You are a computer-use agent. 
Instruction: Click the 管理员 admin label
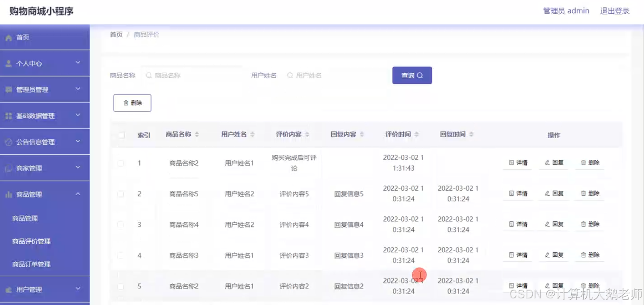566,11
